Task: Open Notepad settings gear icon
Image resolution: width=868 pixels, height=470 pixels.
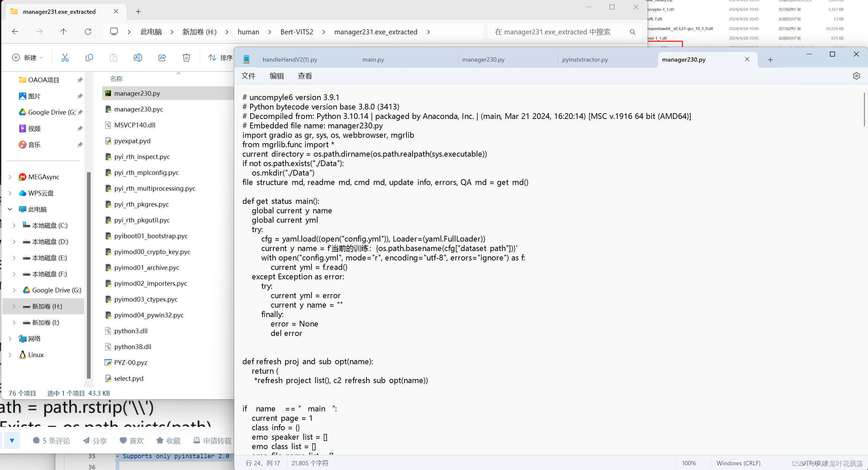Action: click(856, 76)
